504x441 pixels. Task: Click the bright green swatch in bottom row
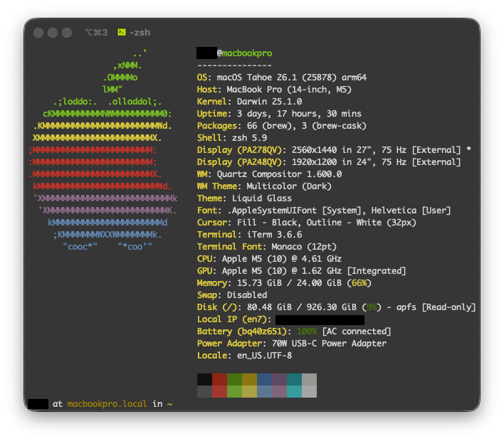[235, 391]
